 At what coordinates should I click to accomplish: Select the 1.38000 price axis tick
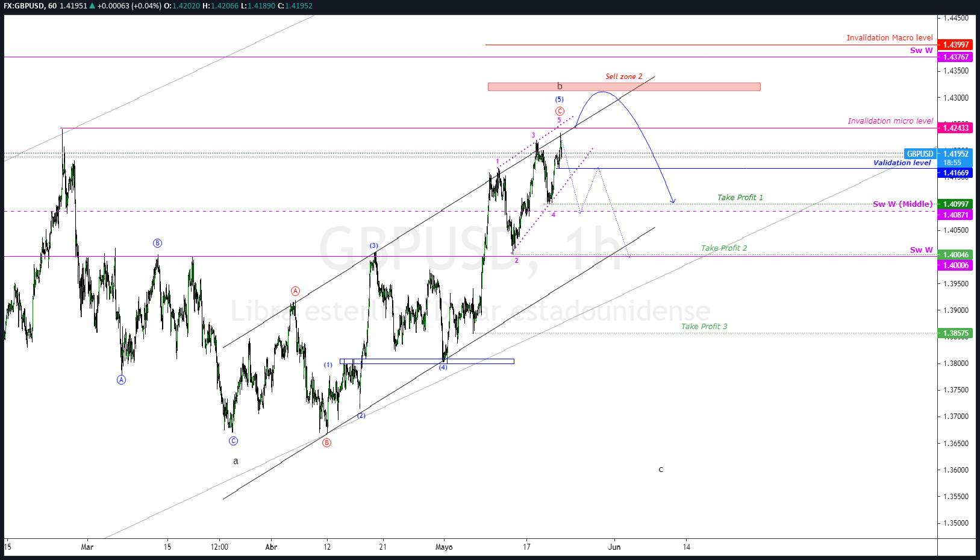(x=956, y=363)
